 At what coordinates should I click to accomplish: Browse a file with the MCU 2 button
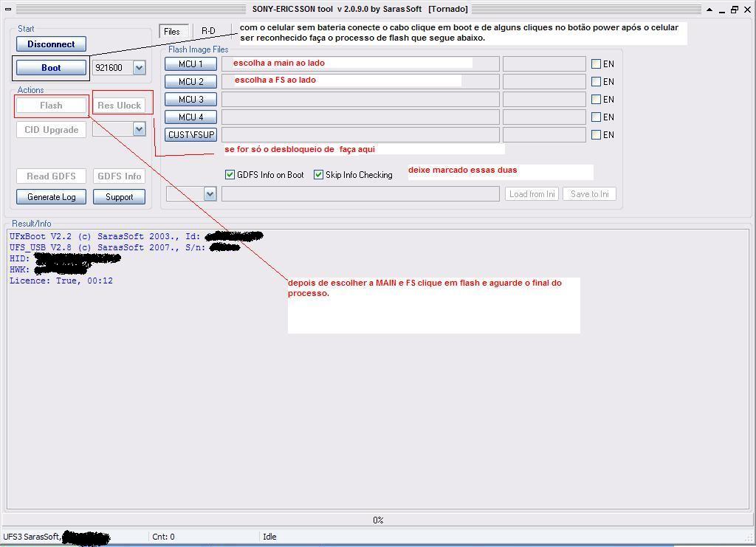point(191,81)
